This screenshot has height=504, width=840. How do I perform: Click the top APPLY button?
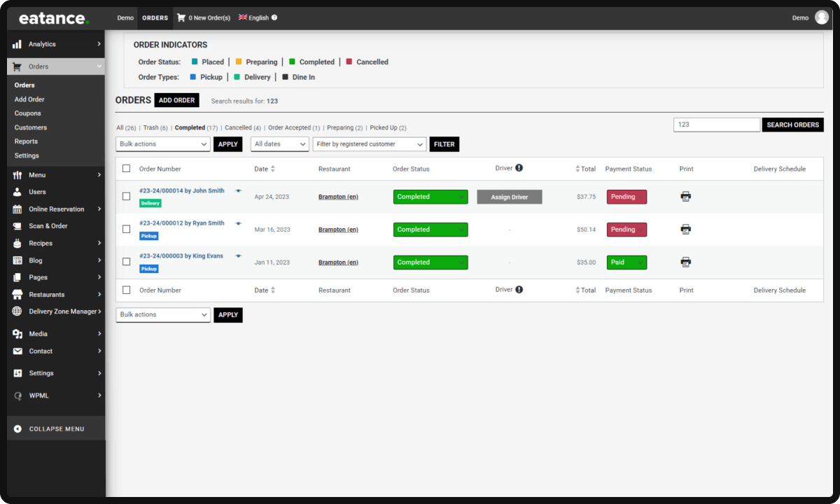(228, 144)
